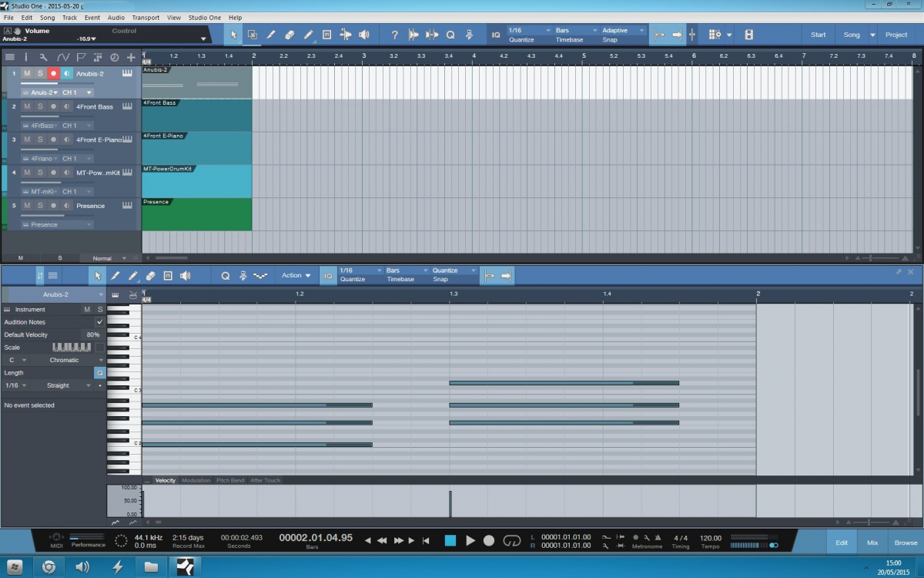Image resolution: width=924 pixels, height=578 pixels.
Task: Open the Action dropdown in the editor
Action: click(x=296, y=275)
